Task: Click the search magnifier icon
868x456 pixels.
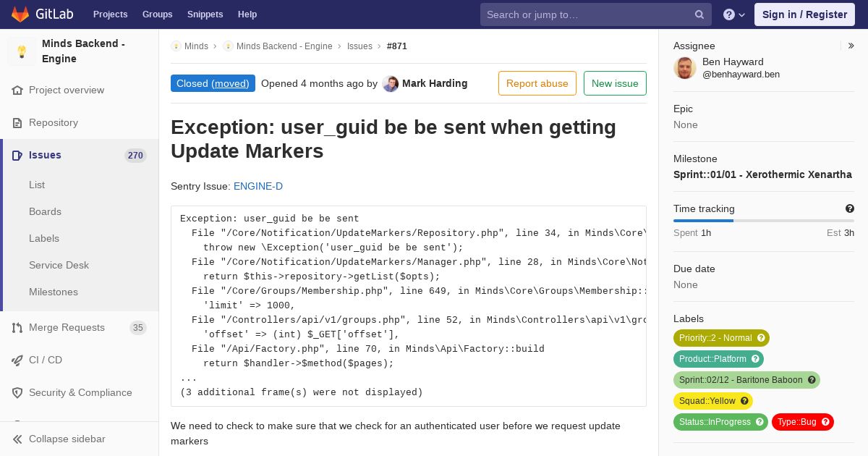Action: [x=699, y=14]
